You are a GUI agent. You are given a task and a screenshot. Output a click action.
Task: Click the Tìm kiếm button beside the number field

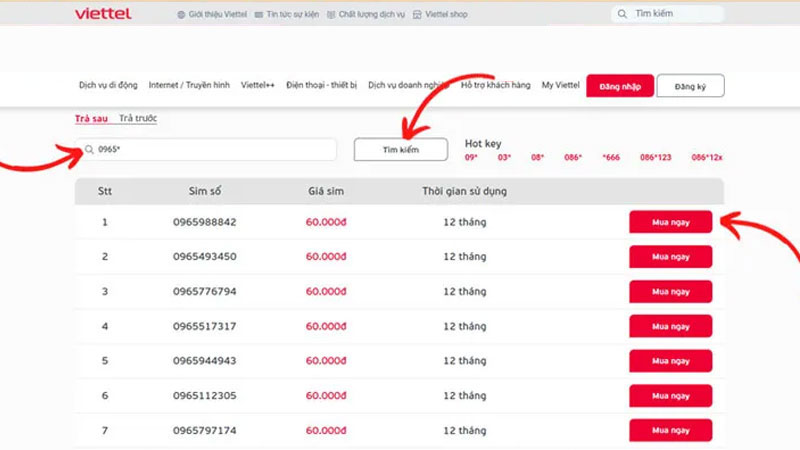point(400,149)
